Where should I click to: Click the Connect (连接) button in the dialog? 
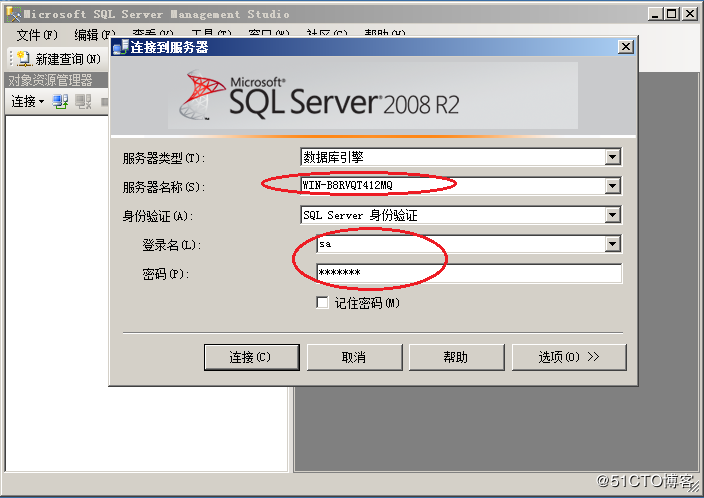[251, 357]
